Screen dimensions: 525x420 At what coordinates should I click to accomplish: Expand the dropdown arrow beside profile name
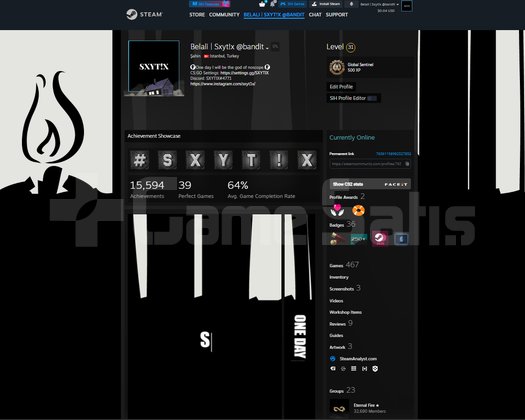[267, 48]
